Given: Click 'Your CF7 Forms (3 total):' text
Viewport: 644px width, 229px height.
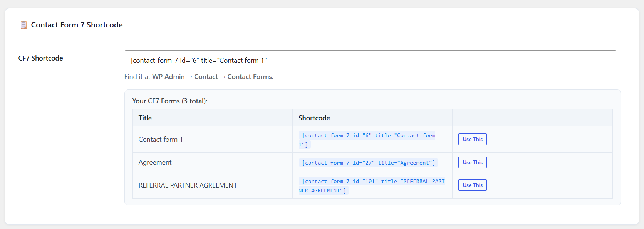Looking at the screenshot, I should tap(170, 101).
